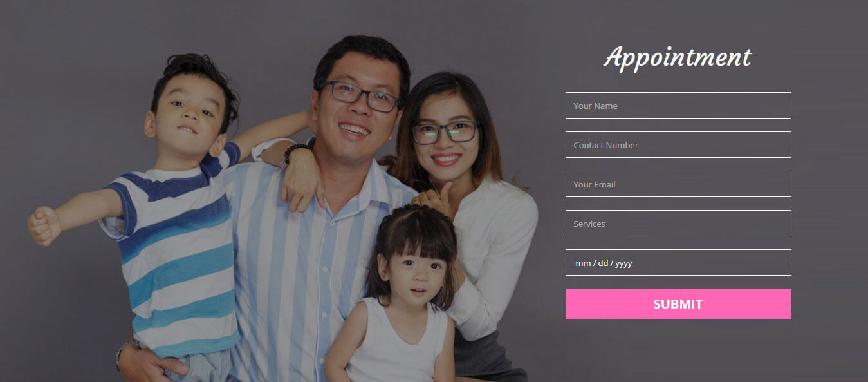Click the Your Name input field
The width and height of the screenshot is (868, 382).
pyautogui.click(x=678, y=105)
